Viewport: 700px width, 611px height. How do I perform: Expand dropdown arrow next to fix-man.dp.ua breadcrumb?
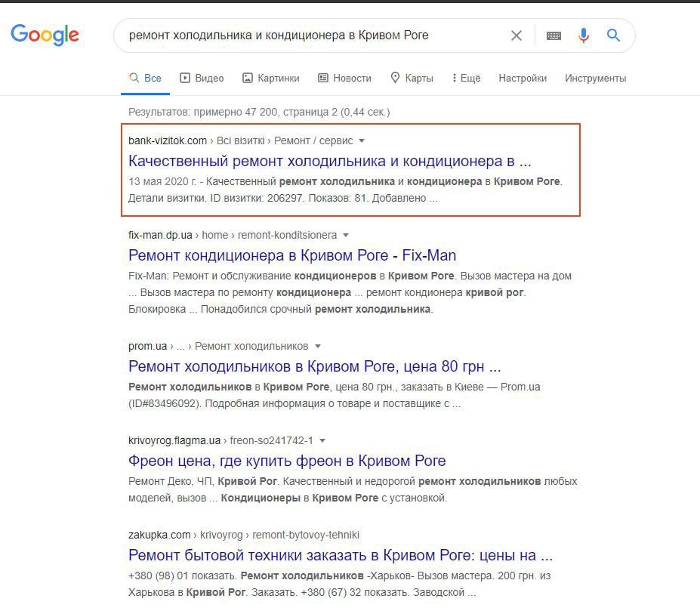[x=346, y=236]
